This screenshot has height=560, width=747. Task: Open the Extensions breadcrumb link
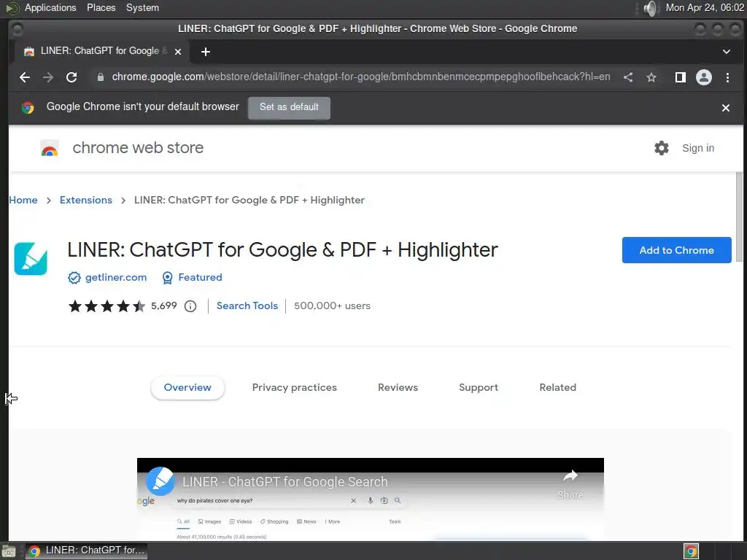point(86,200)
